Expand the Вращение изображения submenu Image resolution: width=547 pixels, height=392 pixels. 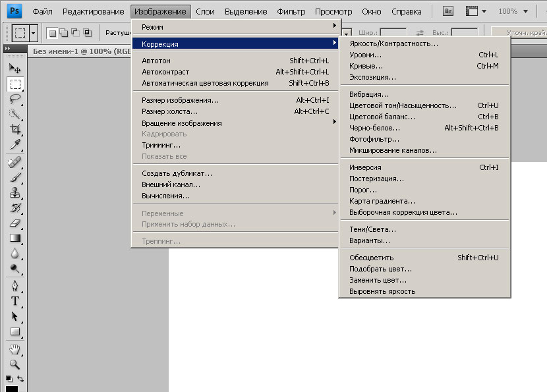235,123
